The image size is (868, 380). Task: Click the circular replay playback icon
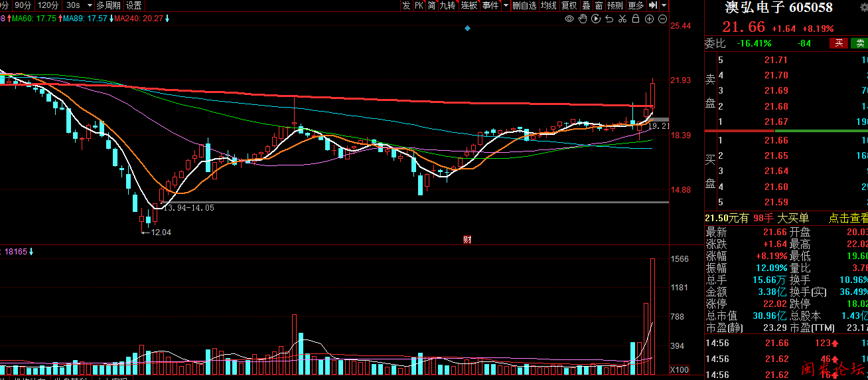pyautogui.click(x=596, y=19)
